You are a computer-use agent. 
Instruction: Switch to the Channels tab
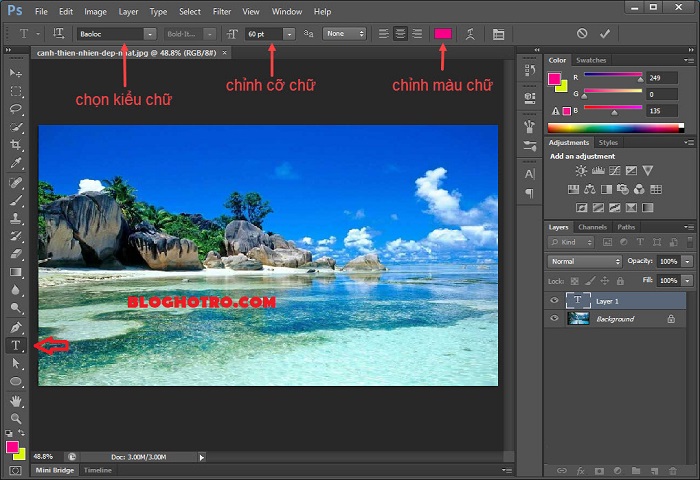592,227
